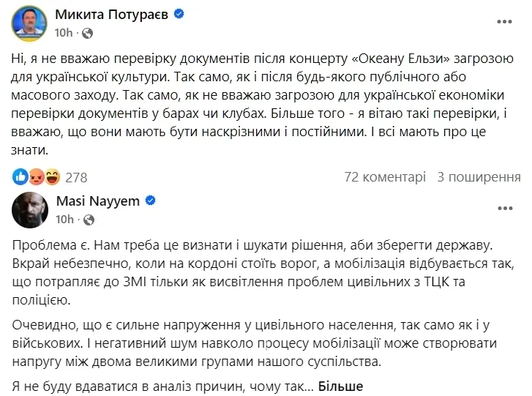View the 278 reactions list
Screen dimensions: 532x396
[76, 177]
